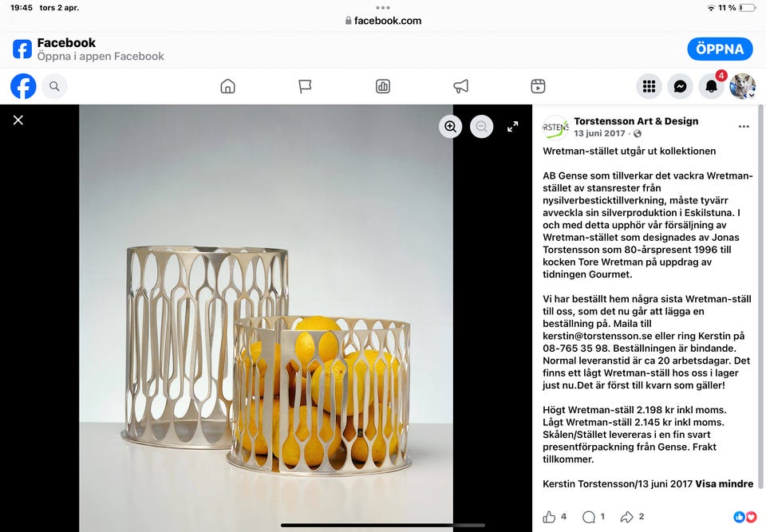766x532 pixels.
Task: Click Visa mindre to collapse post text
Action: tap(724, 483)
